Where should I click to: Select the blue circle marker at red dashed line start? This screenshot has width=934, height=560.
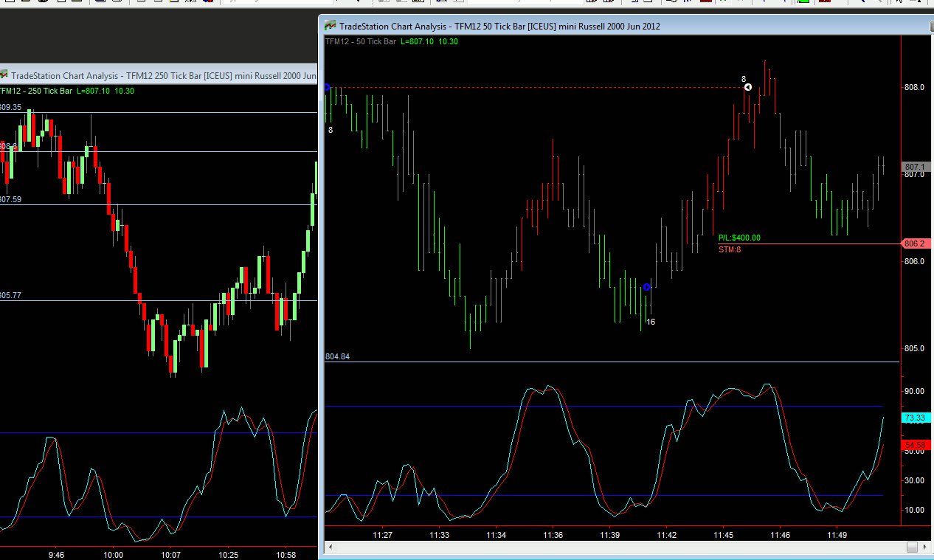[327, 88]
